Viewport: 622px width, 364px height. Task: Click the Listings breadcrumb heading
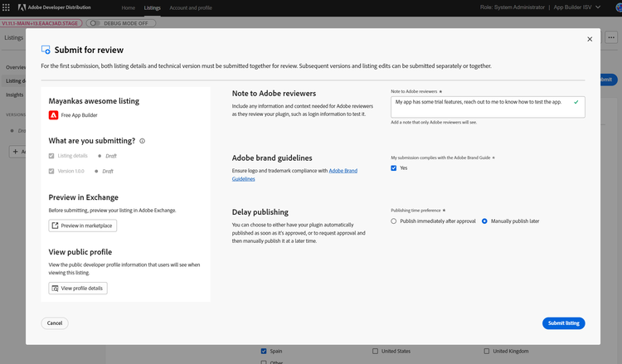click(x=14, y=37)
